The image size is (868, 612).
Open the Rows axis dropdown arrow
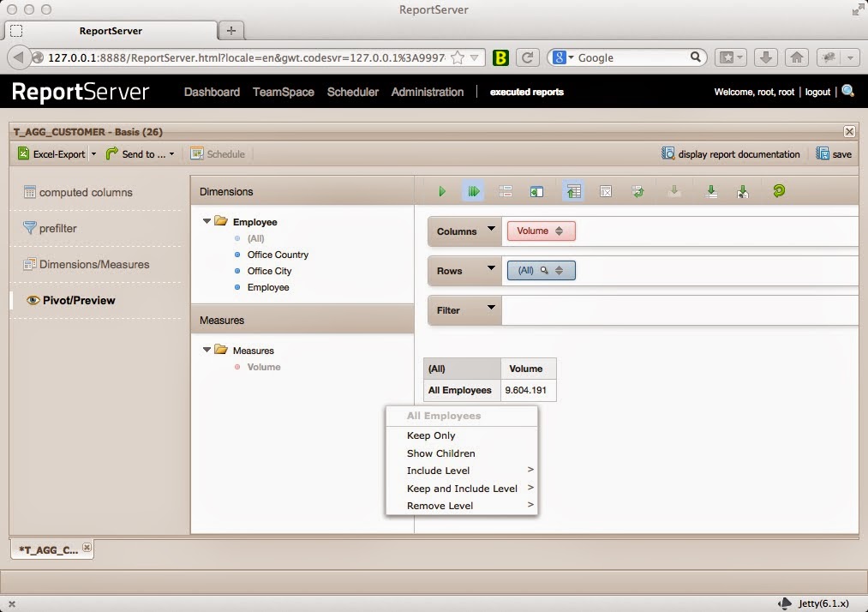click(x=491, y=267)
